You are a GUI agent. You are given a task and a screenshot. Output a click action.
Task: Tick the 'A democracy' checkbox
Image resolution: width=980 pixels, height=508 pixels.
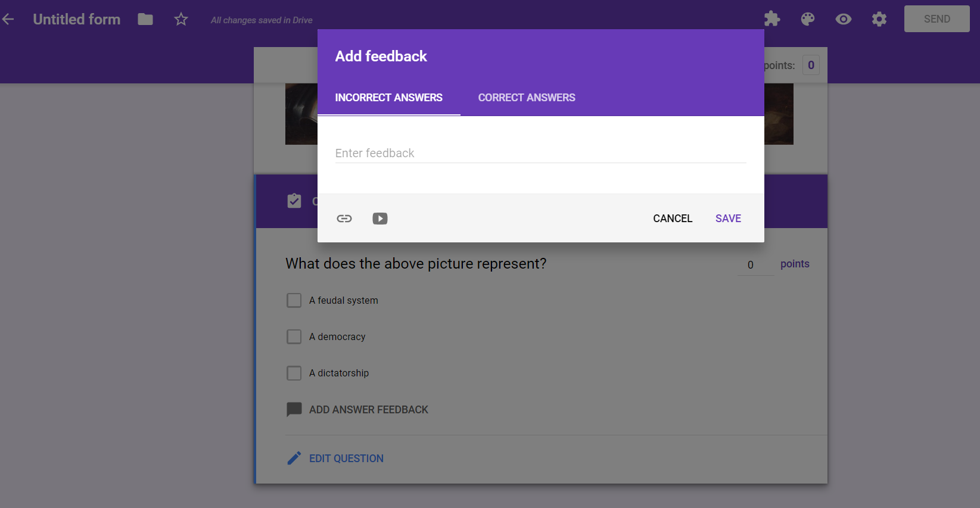tap(294, 336)
